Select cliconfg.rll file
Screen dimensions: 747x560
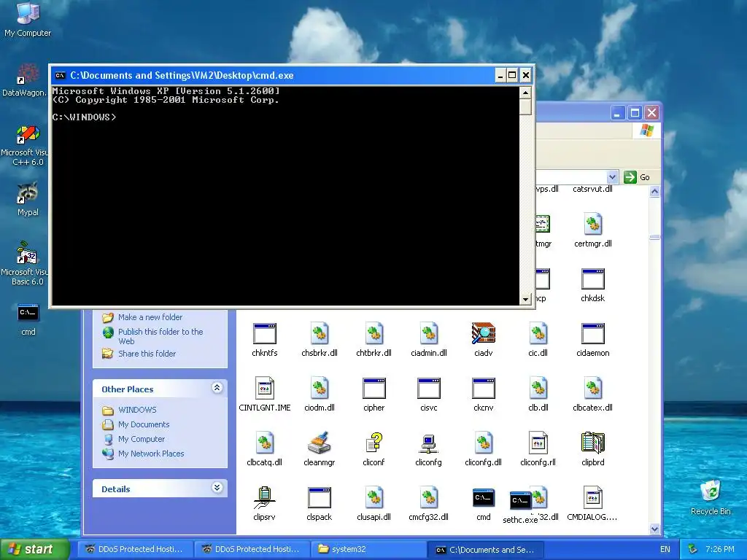(538, 449)
